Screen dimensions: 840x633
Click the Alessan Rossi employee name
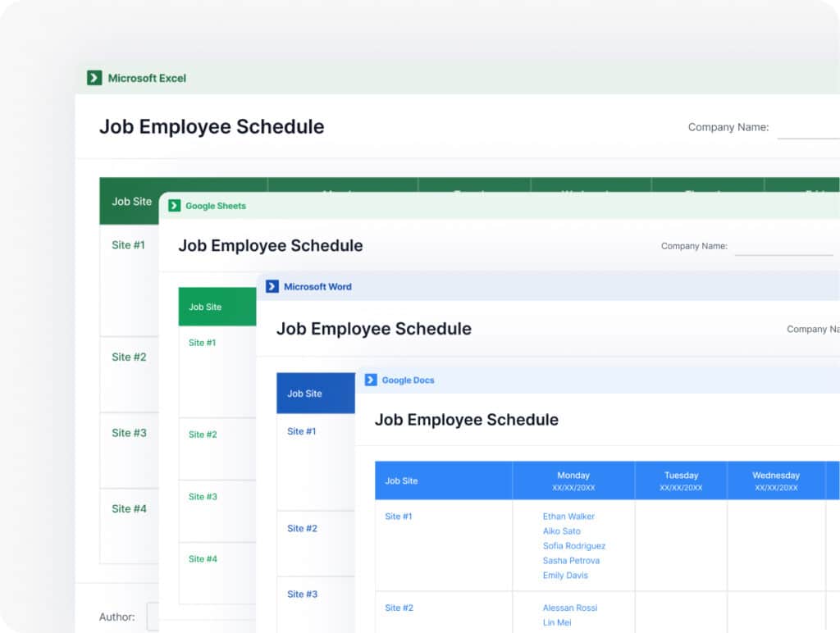tap(570, 608)
